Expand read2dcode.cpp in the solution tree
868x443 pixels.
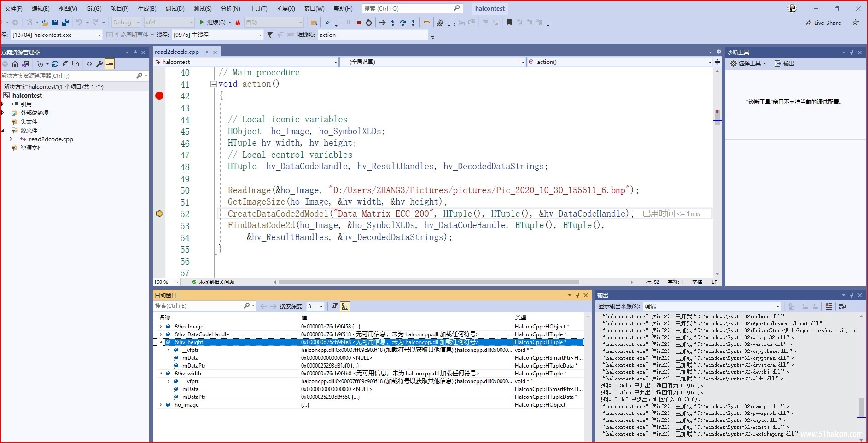tap(11, 139)
